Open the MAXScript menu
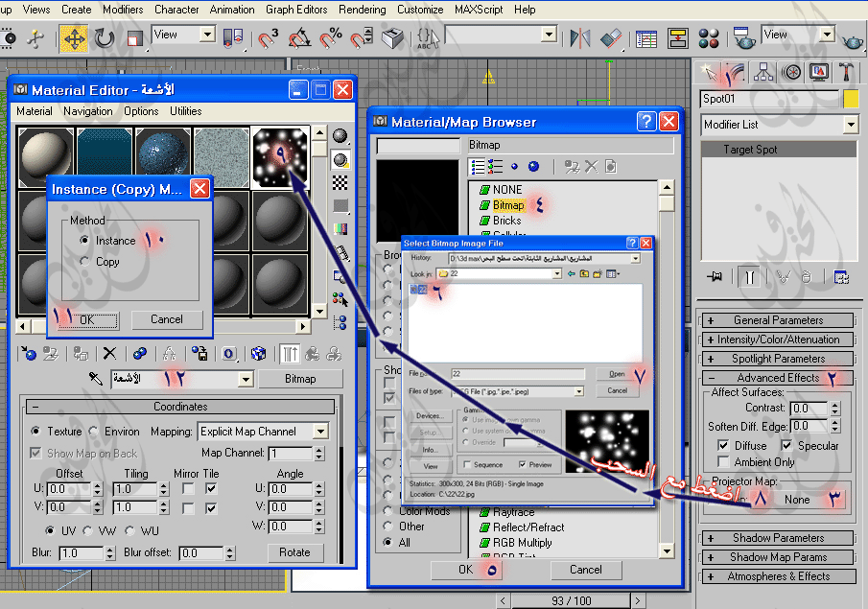 479,10
